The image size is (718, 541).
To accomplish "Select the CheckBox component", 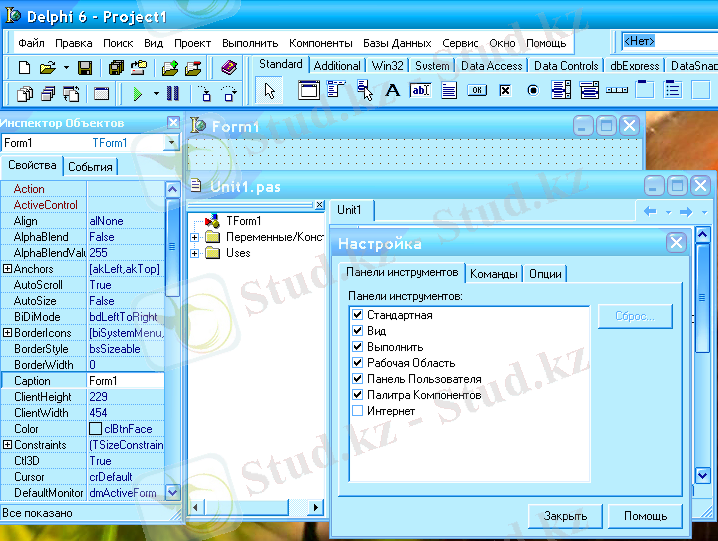I will pyautogui.click(x=505, y=90).
